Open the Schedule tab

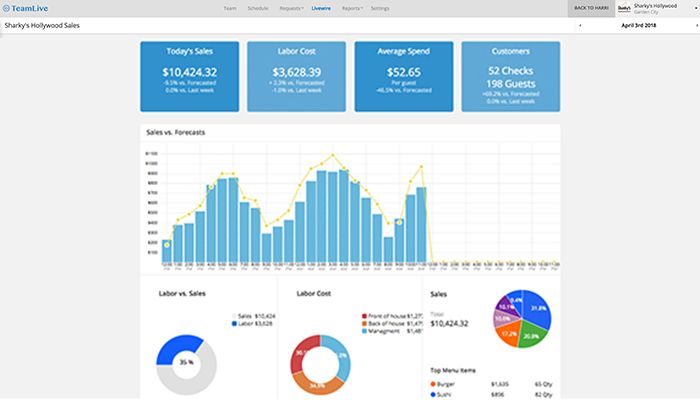[258, 8]
